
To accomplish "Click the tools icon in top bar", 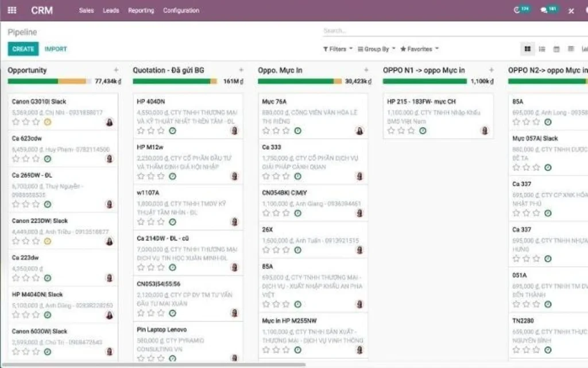I will 571,11.
